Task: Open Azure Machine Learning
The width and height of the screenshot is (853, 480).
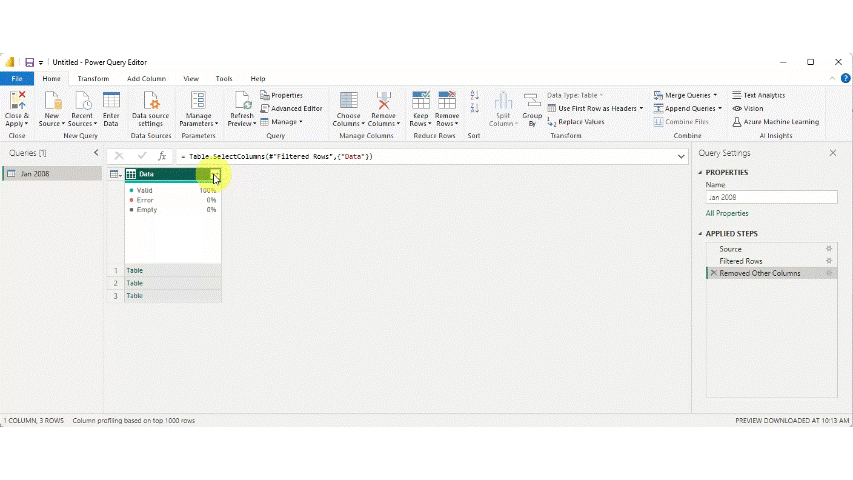Action: click(775, 122)
